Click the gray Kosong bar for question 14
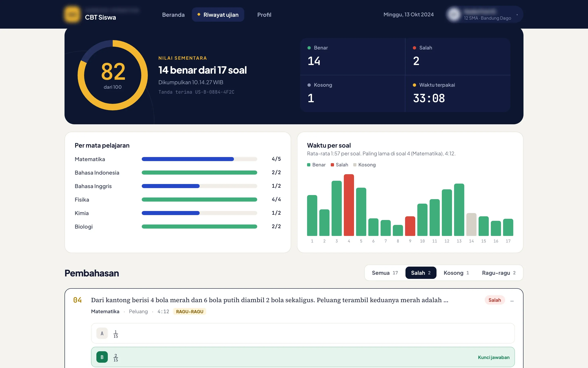The height and width of the screenshot is (368, 588). (471, 224)
